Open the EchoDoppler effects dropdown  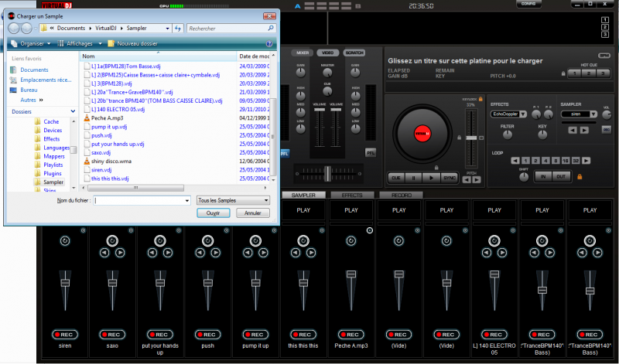point(509,114)
